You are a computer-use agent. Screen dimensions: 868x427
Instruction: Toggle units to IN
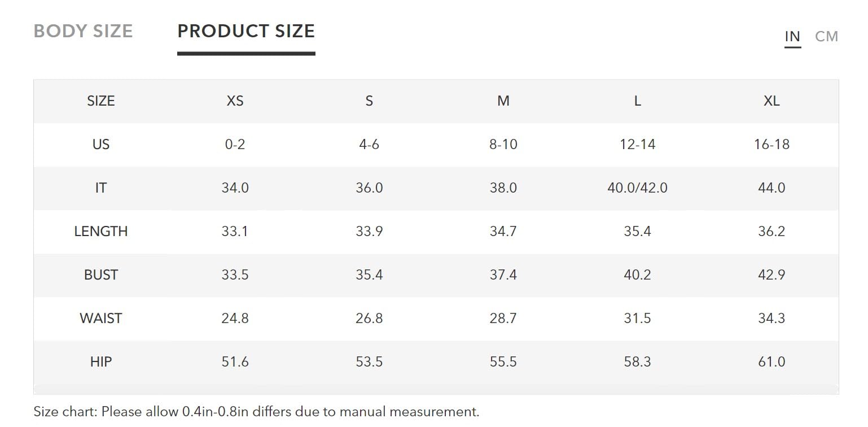(792, 36)
